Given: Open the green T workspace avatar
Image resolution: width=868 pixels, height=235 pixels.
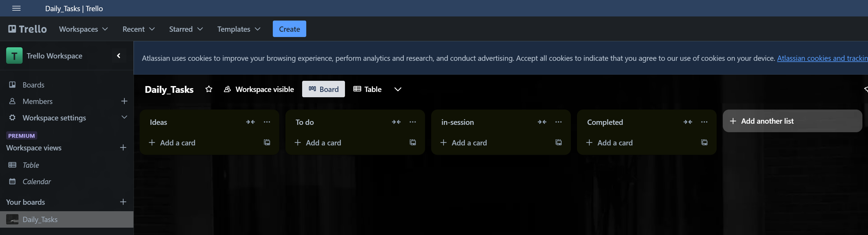Looking at the screenshot, I should pos(14,56).
